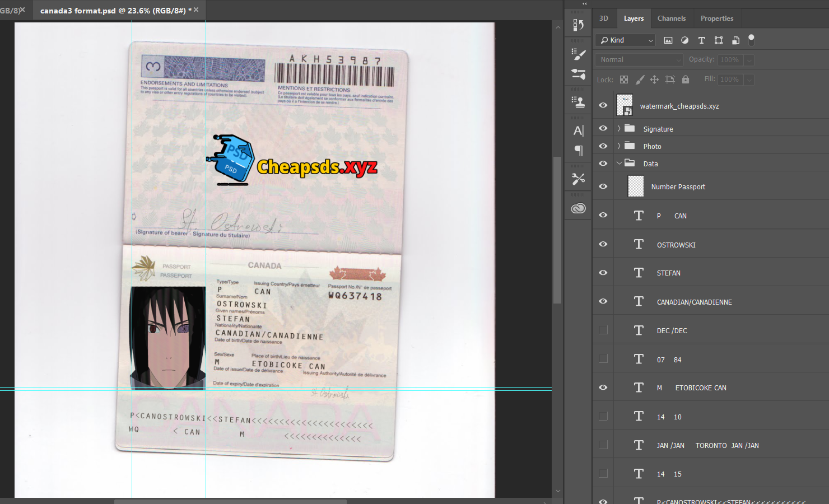Click the filter for smart objects icon
This screenshot has height=504, width=829.
point(735,40)
